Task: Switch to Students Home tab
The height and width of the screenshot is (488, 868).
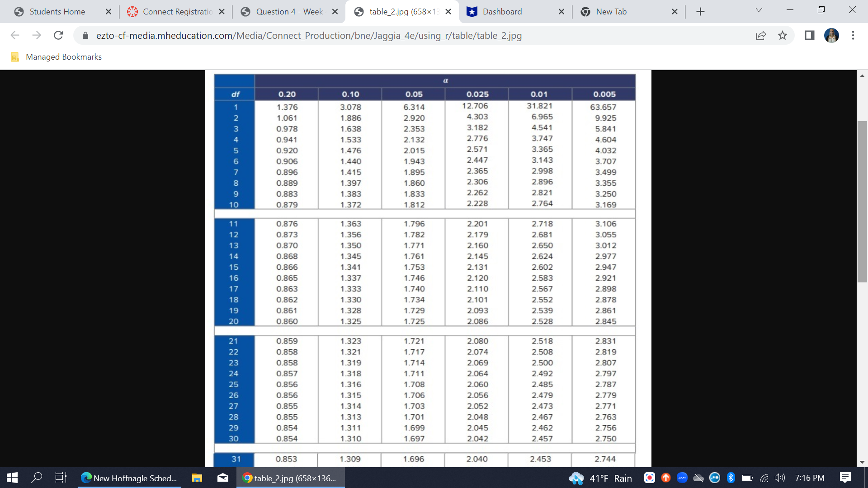Action: pyautogui.click(x=57, y=12)
